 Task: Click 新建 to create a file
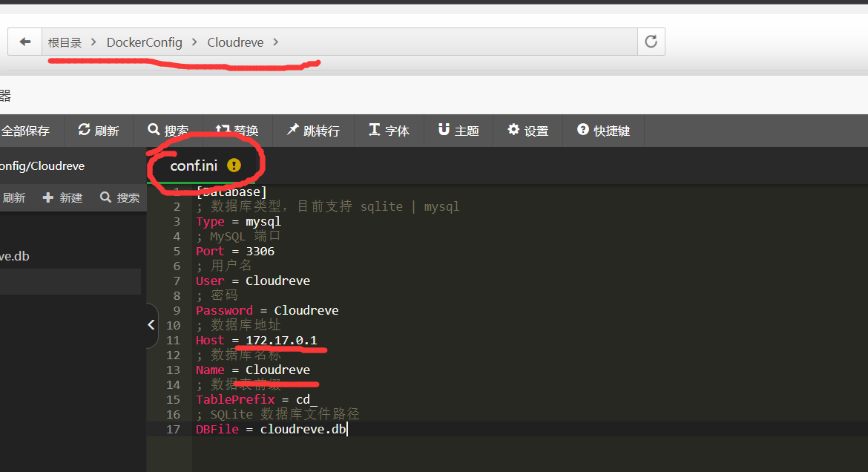point(62,197)
